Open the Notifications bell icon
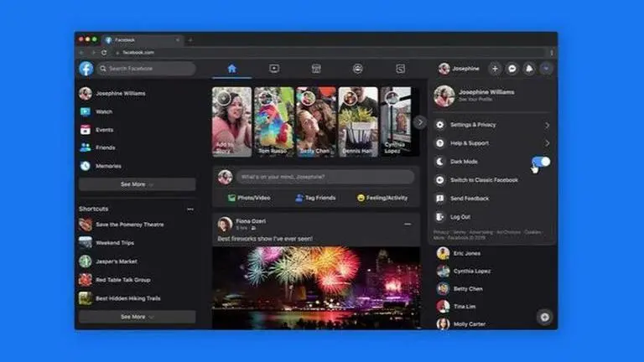Viewport: 644px width, 362px height. click(x=529, y=69)
